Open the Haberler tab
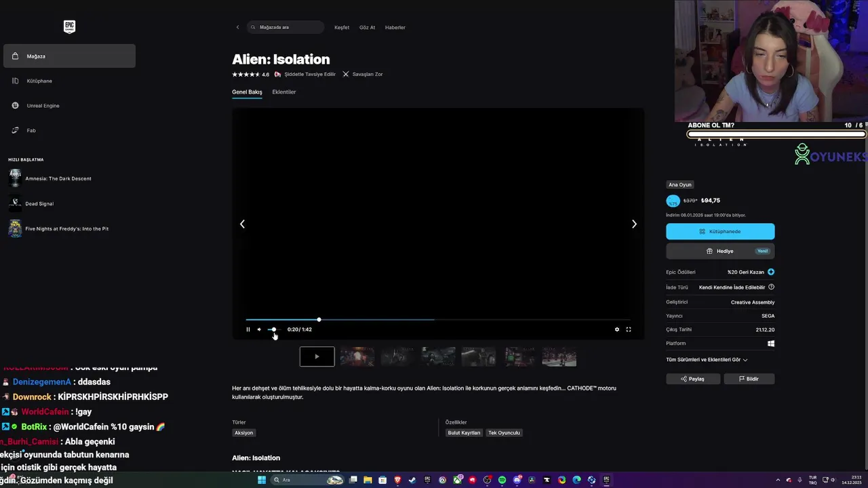The image size is (868, 488). (395, 27)
